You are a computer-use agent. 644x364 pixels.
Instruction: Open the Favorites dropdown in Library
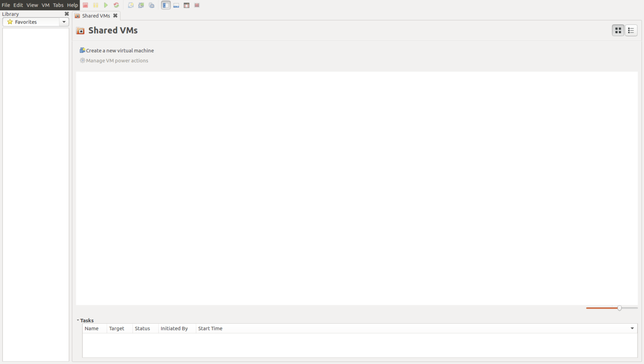tap(64, 22)
